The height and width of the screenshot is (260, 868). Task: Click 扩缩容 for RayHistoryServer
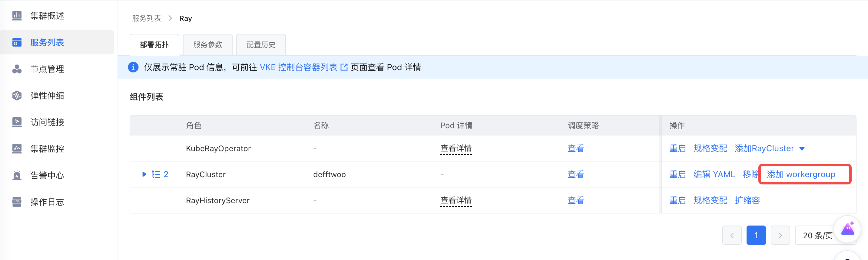[747, 200]
